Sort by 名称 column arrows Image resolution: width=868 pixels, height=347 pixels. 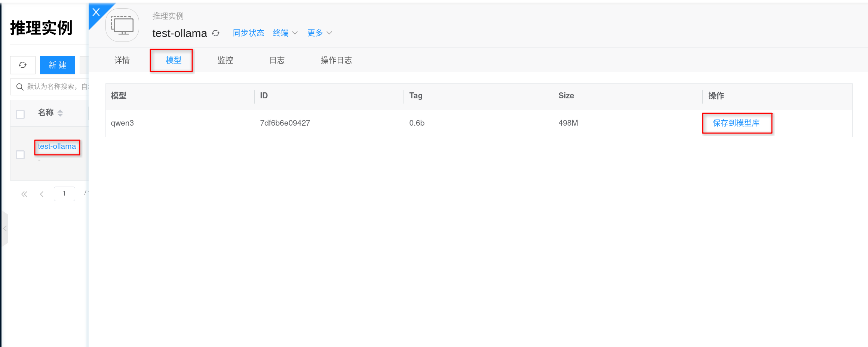click(x=60, y=113)
